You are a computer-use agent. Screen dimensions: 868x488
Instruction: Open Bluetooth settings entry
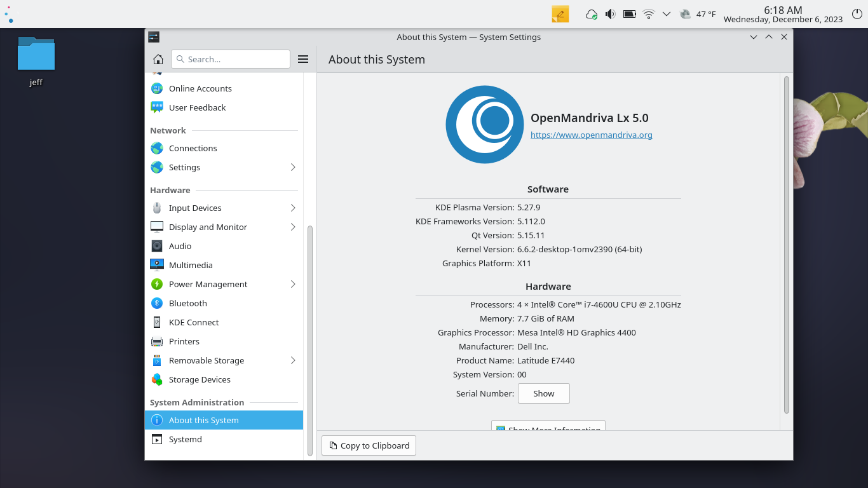click(224, 303)
